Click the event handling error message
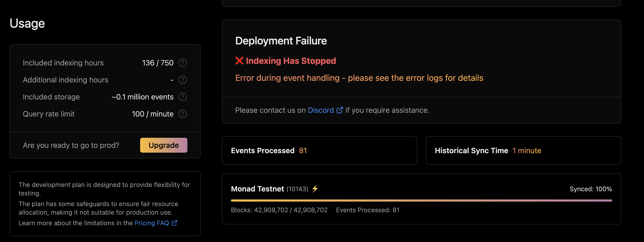Viewport: 644px width, 242px height. click(x=359, y=78)
